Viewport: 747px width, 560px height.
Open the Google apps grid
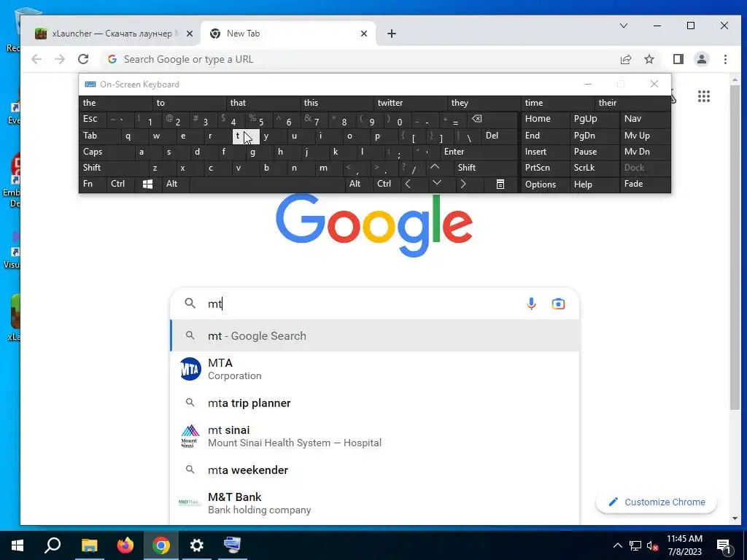tap(704, 96)
